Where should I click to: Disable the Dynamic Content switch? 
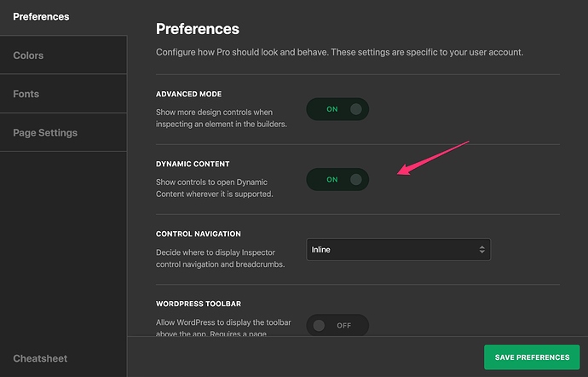[x=337, y=179]
